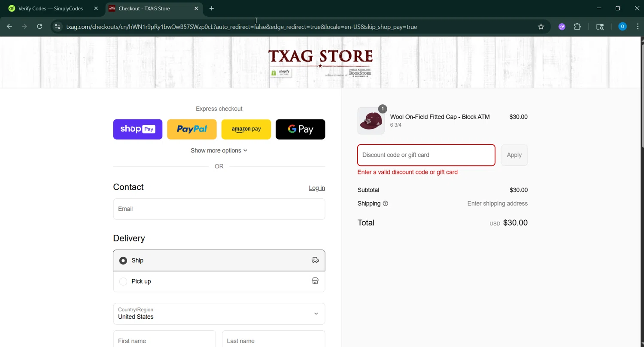The image size is (644, 347).
Task: Click the store icon in Pick up row
Action: 315,281
